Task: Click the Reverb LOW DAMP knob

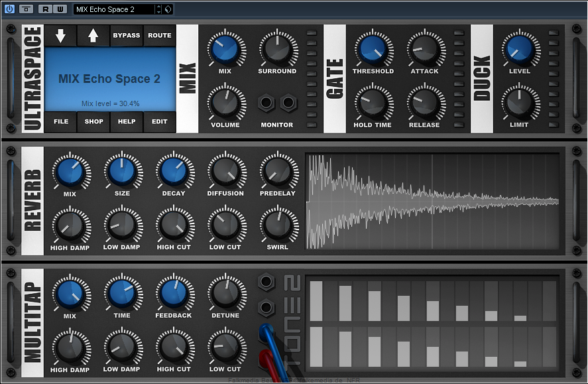Action: coord(123,225)
